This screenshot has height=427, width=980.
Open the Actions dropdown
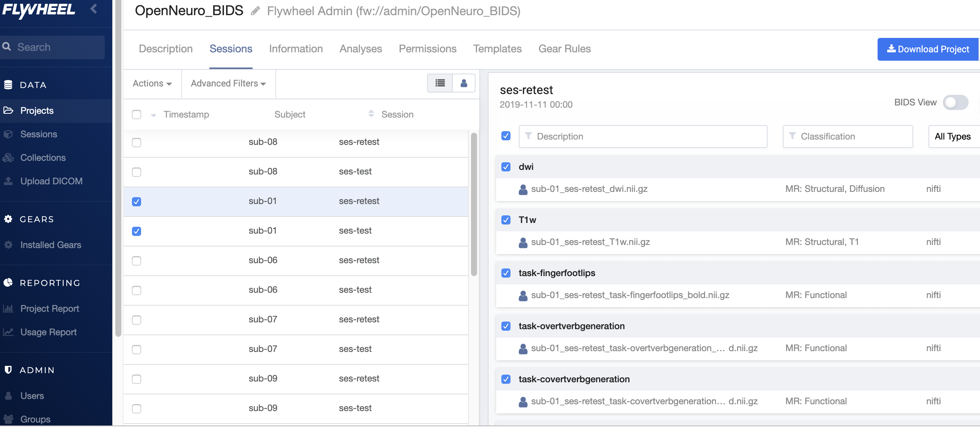point(152,83)
